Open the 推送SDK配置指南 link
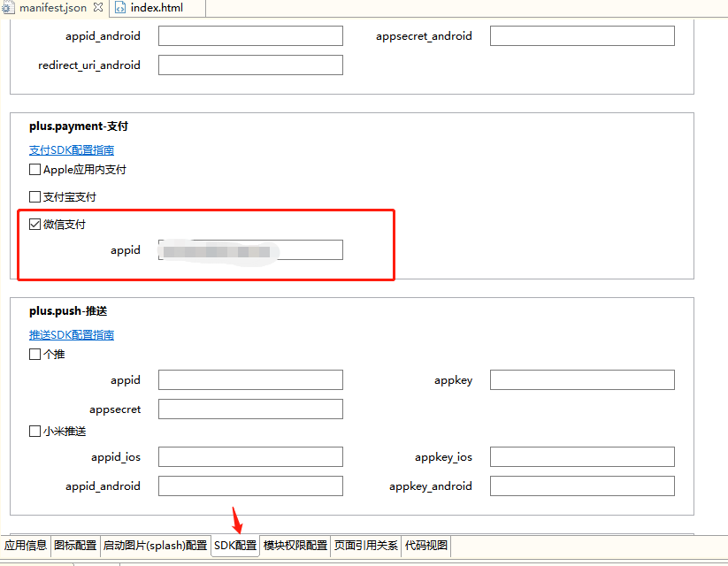Screen dimensions: 728x566 click(72, 335)
